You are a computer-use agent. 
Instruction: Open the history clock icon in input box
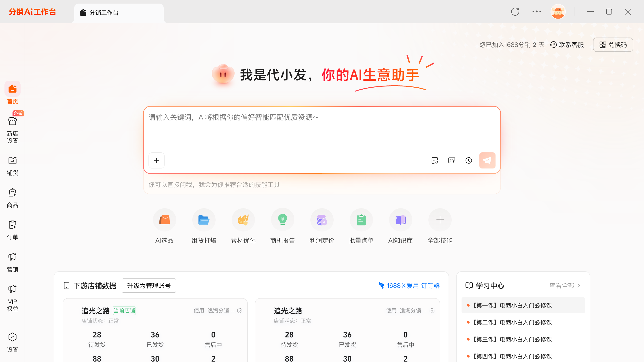[x=468, y=160]
